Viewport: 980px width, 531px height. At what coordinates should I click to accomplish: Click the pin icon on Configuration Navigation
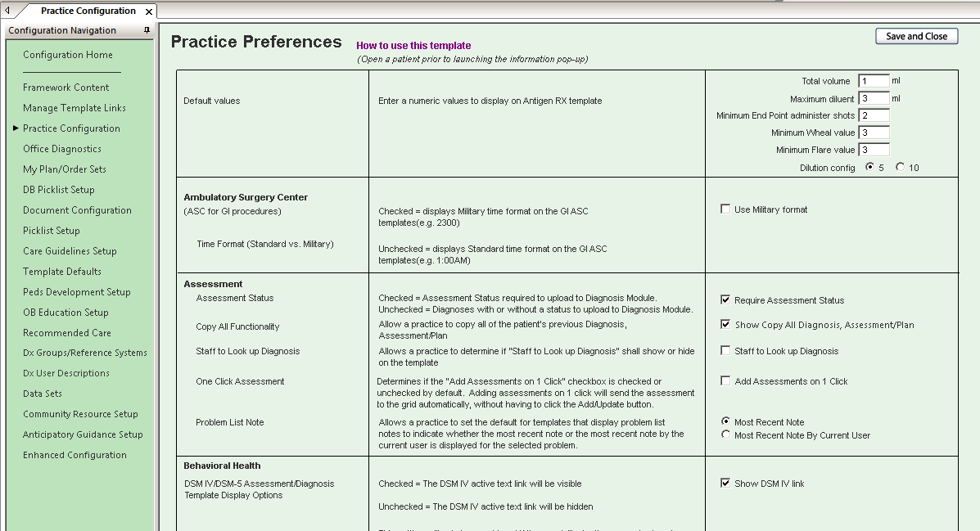147,30
